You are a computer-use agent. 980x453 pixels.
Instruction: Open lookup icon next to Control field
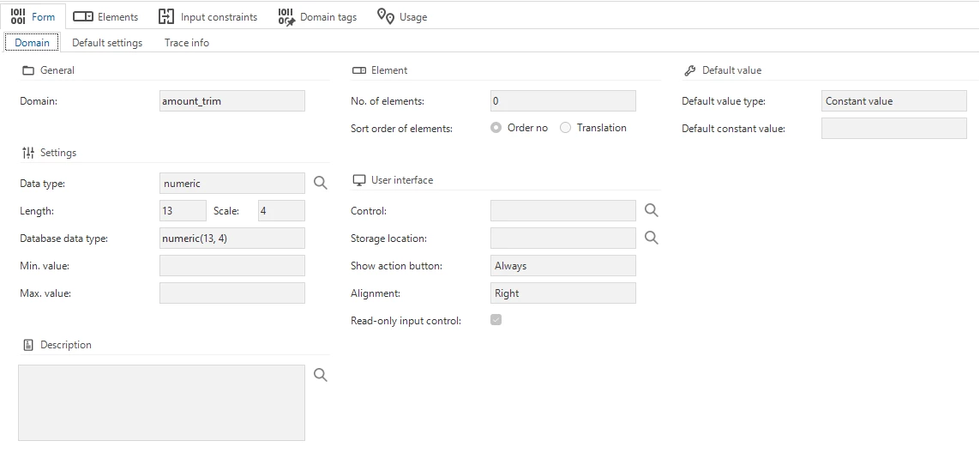(652, 210)
